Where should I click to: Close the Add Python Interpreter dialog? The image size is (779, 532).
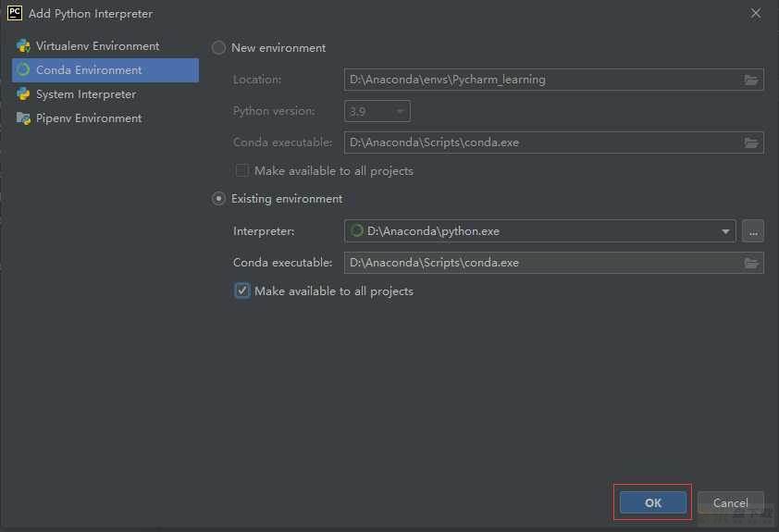click(756, 13)
